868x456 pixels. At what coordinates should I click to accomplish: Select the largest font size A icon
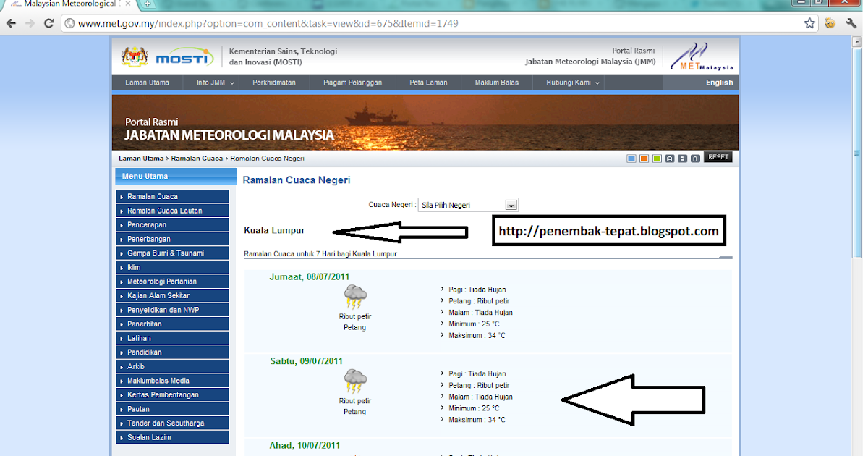[670, 159]
